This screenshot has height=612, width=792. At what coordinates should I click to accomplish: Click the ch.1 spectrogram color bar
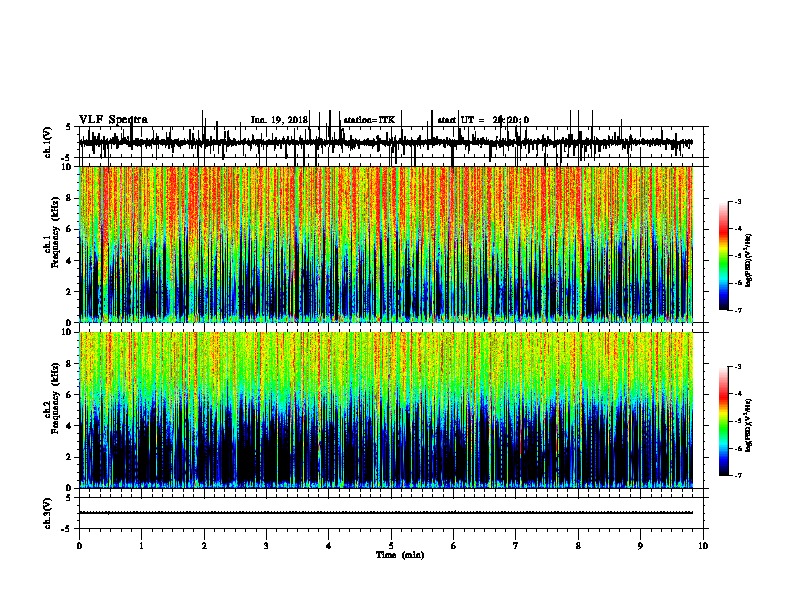pos(724,256)
